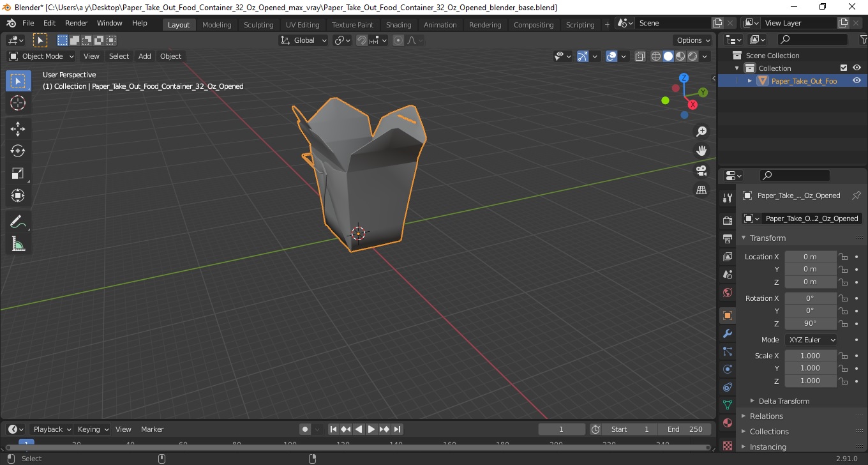Jump to the timeline end frame
This screenshot has height=465, width=868.
397,429
